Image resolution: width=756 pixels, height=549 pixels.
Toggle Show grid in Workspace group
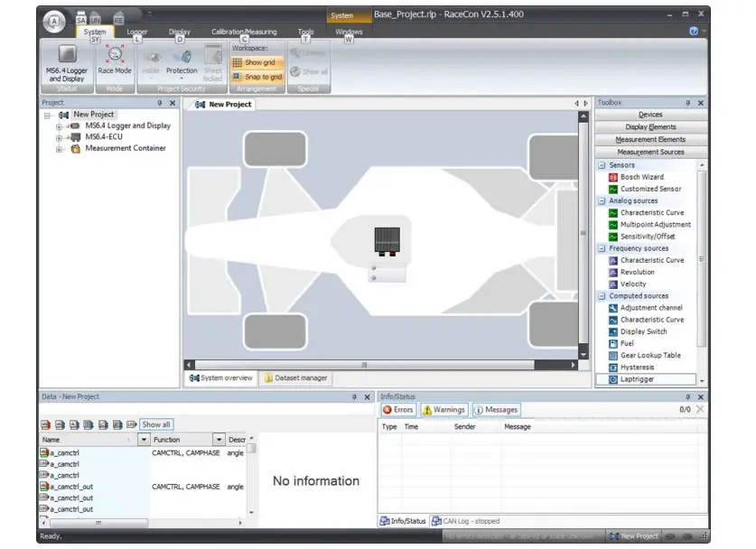coord(257,62)
